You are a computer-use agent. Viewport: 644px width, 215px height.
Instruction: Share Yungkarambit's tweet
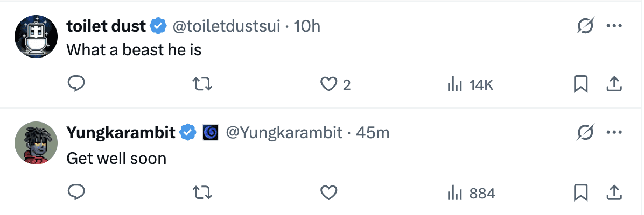click(614, 192)
